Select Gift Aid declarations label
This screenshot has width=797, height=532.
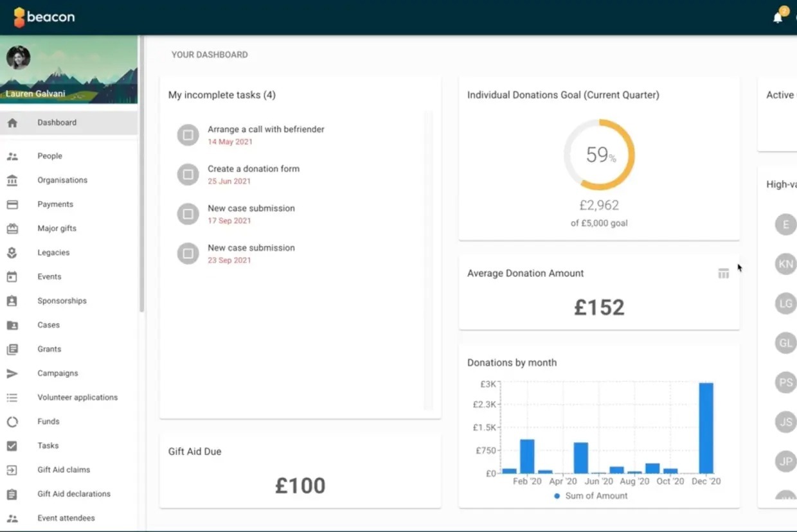[x=74, y=494]
